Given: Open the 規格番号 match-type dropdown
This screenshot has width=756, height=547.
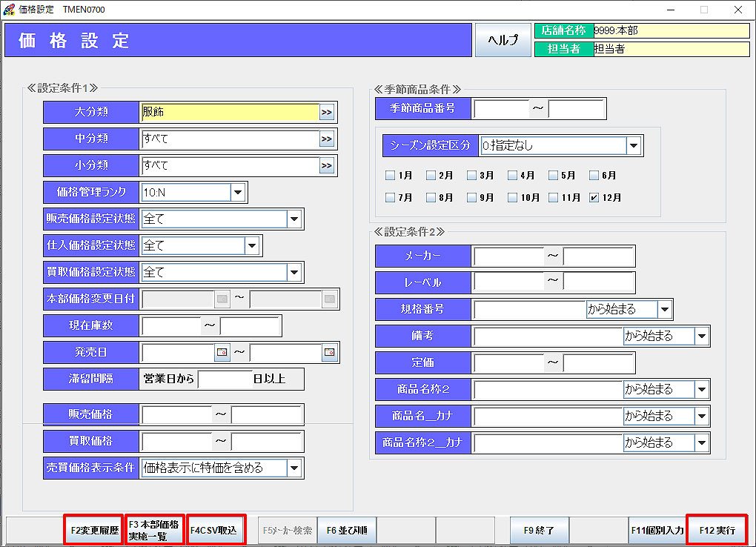Looking at the screenshot, I should tap(664, 309).
